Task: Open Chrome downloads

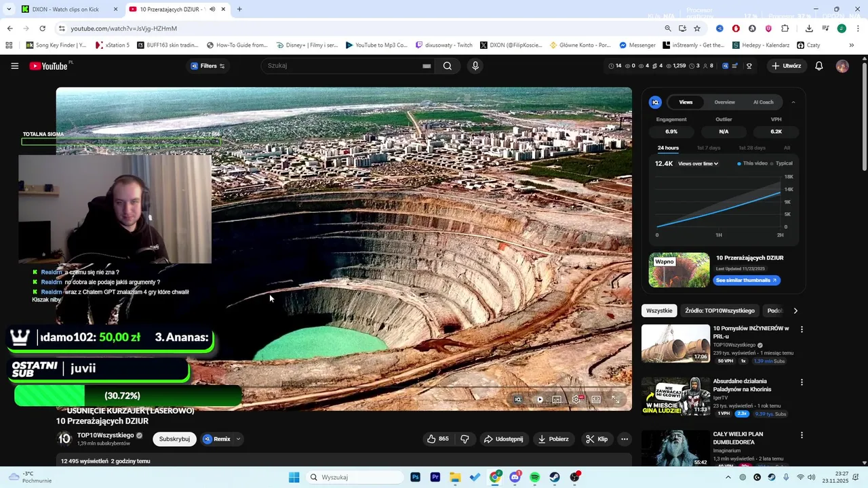Action: pyautogui.click(x=809, y=28)
